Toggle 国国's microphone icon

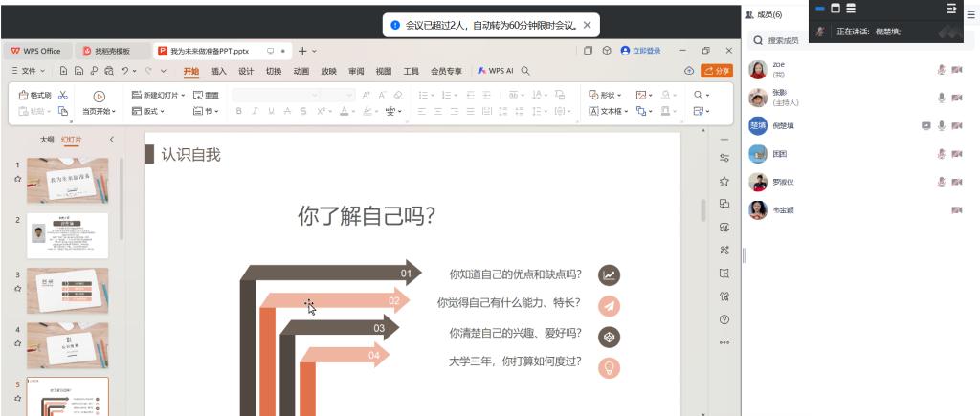tap(942, 154)
